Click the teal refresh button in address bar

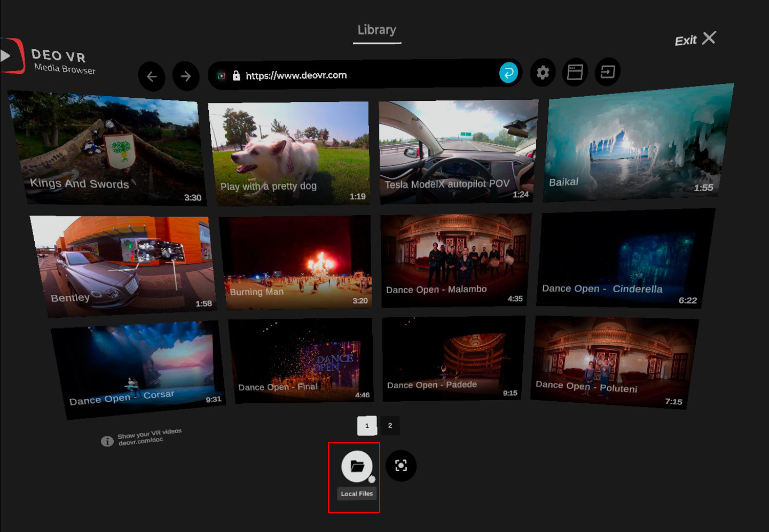click(508, 71)
